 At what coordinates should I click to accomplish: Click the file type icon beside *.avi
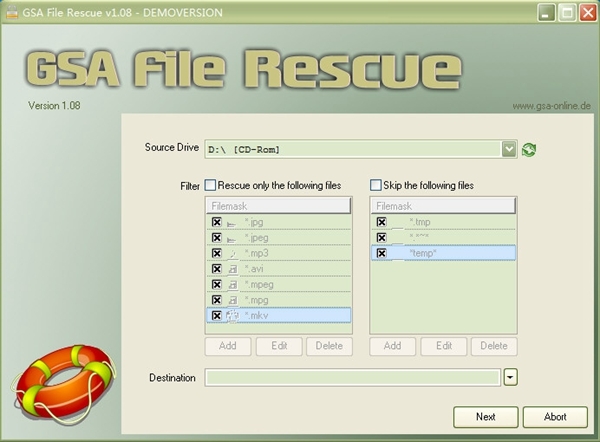[233, 269]
